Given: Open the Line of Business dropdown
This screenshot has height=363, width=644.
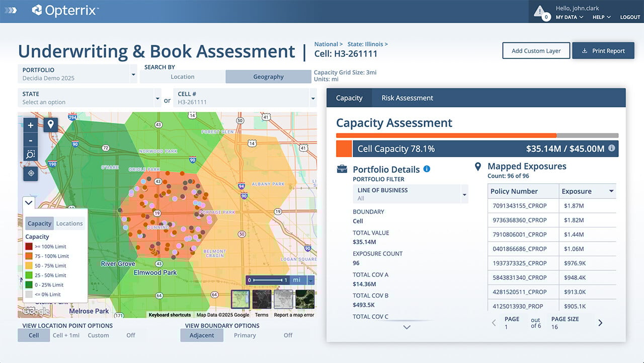Looking at the screenshot, I should [x=464, y=194].
